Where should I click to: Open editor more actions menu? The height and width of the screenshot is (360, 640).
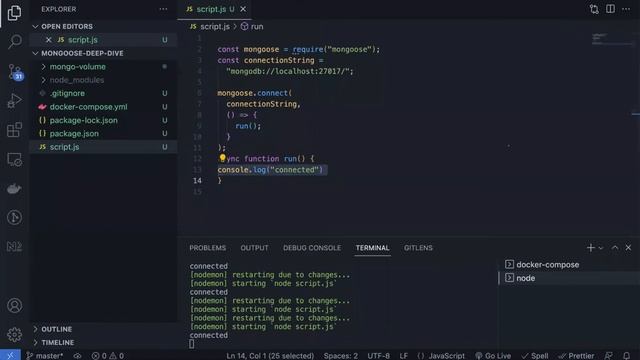click(x=626, y=9)
